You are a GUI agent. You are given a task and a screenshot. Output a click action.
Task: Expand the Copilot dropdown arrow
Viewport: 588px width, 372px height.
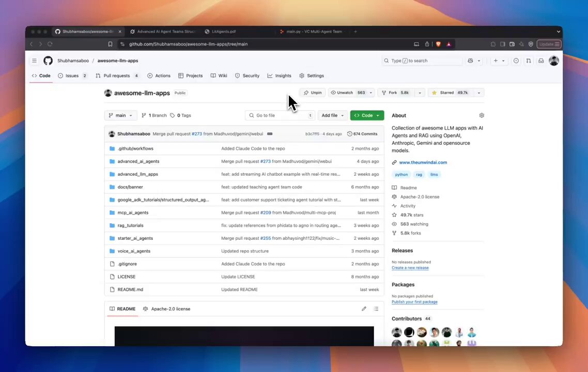coord(479,61)
